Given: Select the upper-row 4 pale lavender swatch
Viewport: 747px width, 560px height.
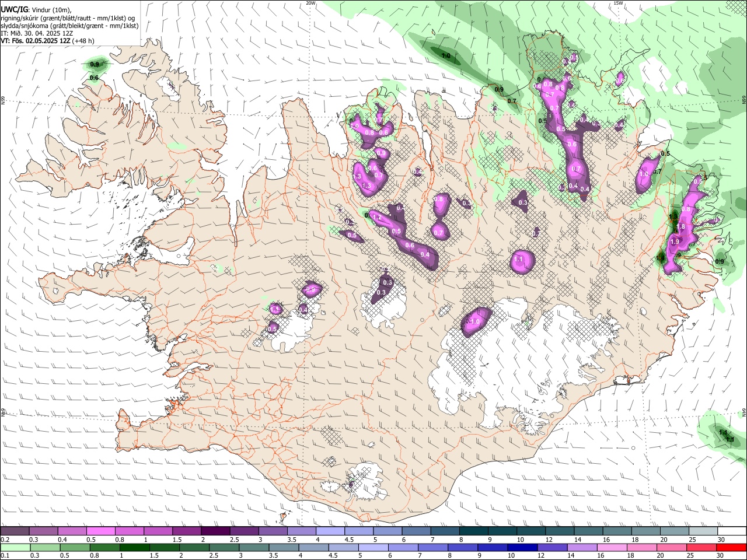Looking at the screenshot, I should [x=330, y=531].
